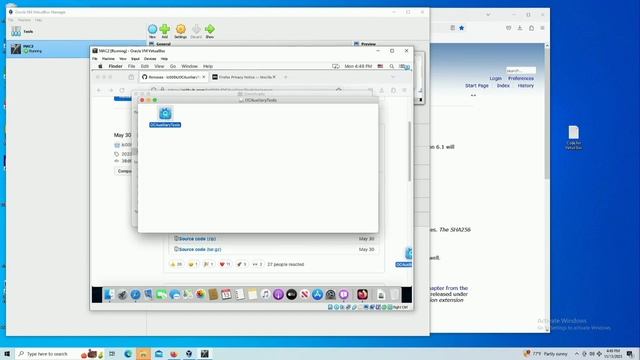Open Safari from the macOS dock
Screen dimensions: 640x360
point(135,294)
